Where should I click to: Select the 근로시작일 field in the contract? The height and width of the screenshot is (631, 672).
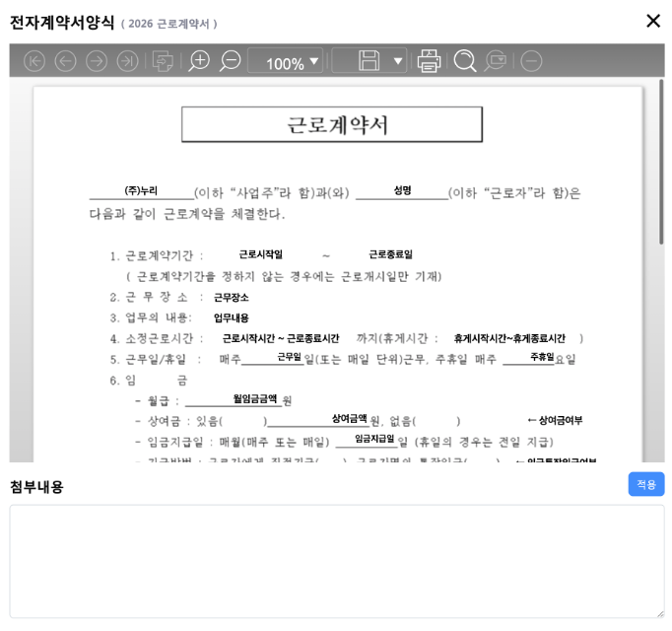(x=261, y=254)
